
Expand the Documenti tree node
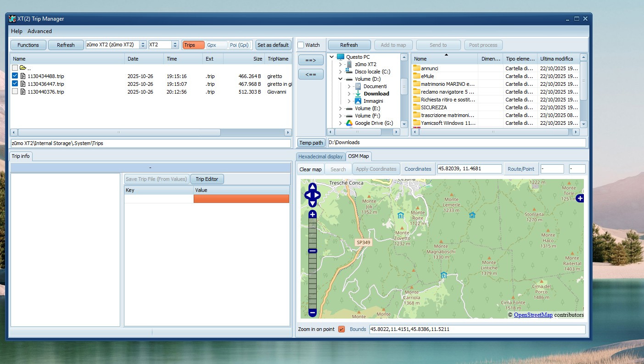click(349, 86)
